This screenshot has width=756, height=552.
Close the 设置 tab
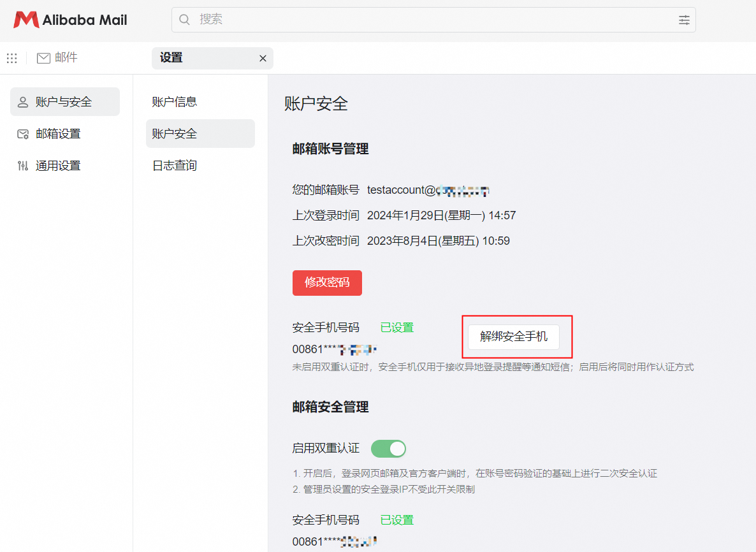tap(263, 59)
